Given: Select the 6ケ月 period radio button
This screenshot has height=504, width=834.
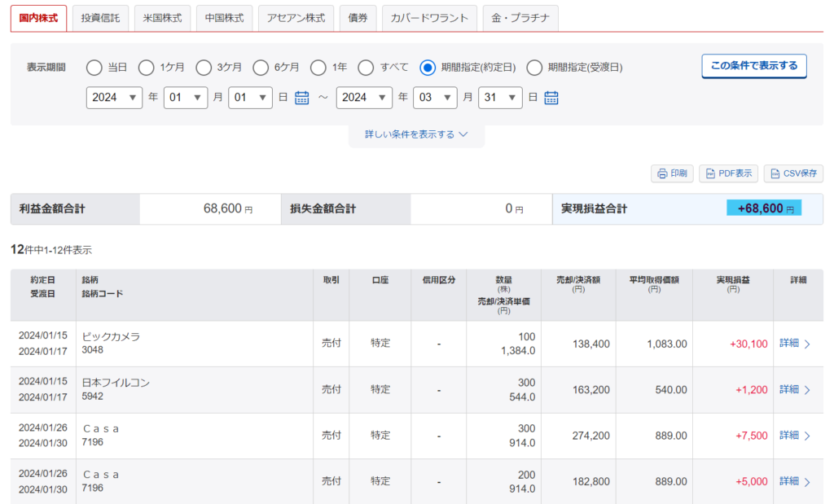Looking at the screenshot, I should tap(261, 68).
